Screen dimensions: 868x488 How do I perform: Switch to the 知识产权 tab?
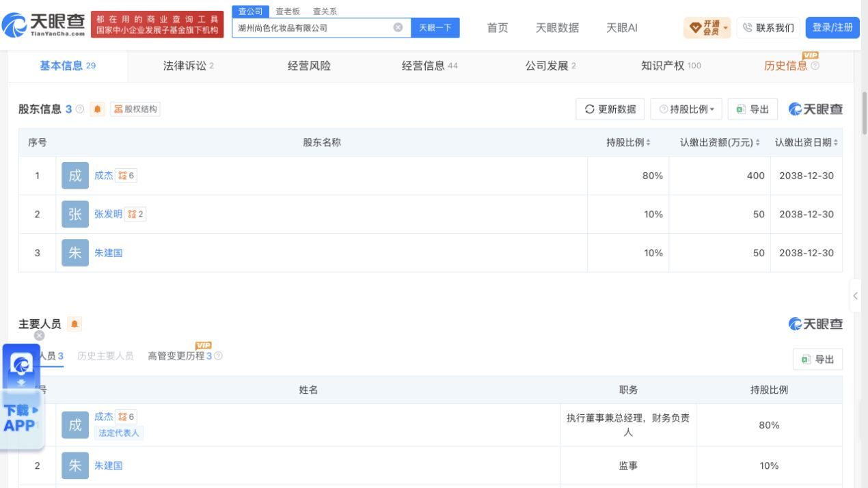(x=670, y=66)
